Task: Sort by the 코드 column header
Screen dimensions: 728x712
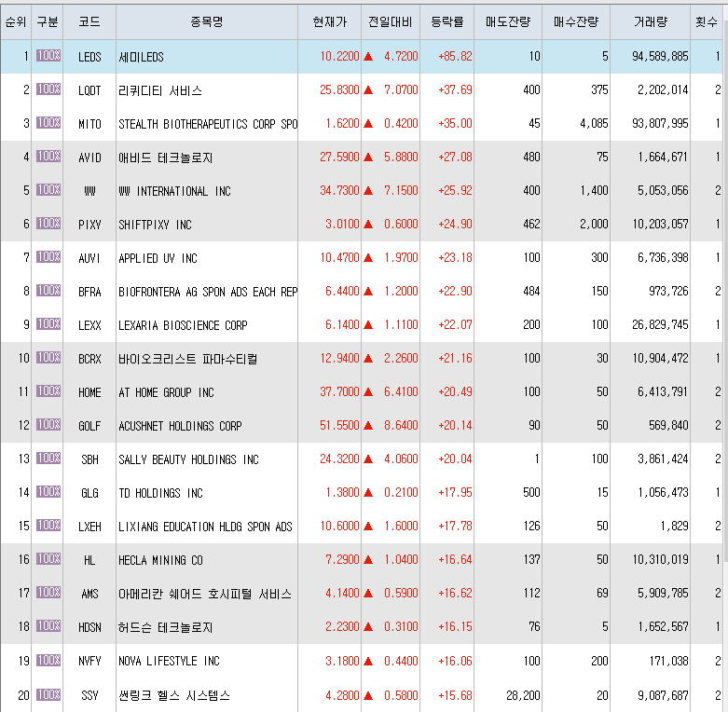Action: [x=89, y=21]
